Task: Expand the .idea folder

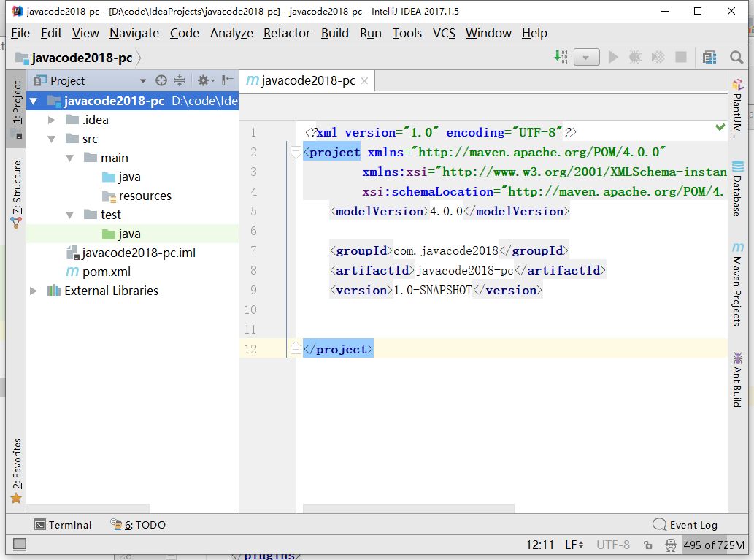Action: [x=51, y=120]
